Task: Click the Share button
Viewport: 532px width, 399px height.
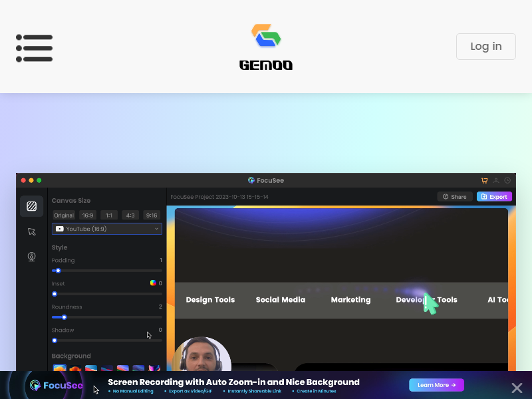Action: pyautogui.click(x=455, y=197)
